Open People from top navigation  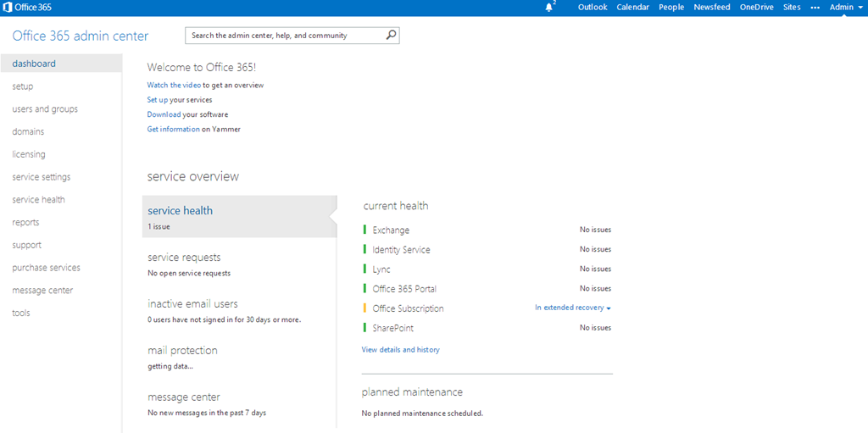click(671, 7)
